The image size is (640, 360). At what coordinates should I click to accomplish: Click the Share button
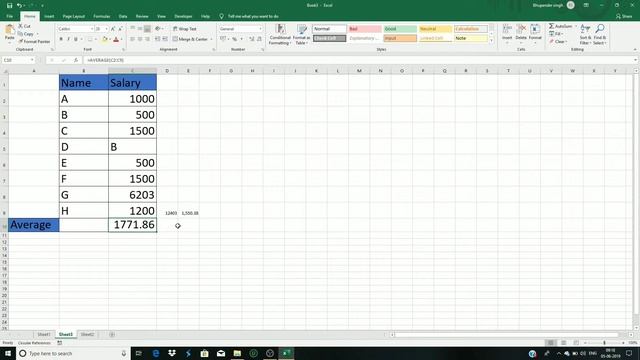[624, 16]
